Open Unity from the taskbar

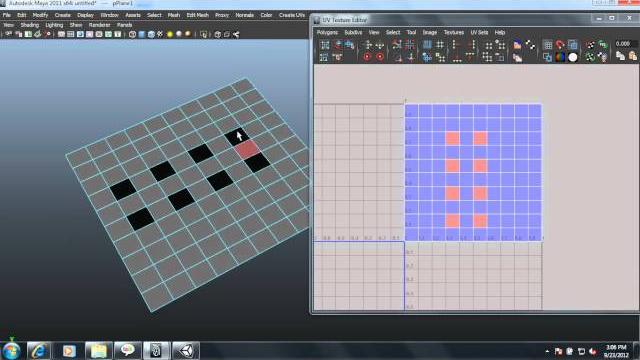pos(186,351)
